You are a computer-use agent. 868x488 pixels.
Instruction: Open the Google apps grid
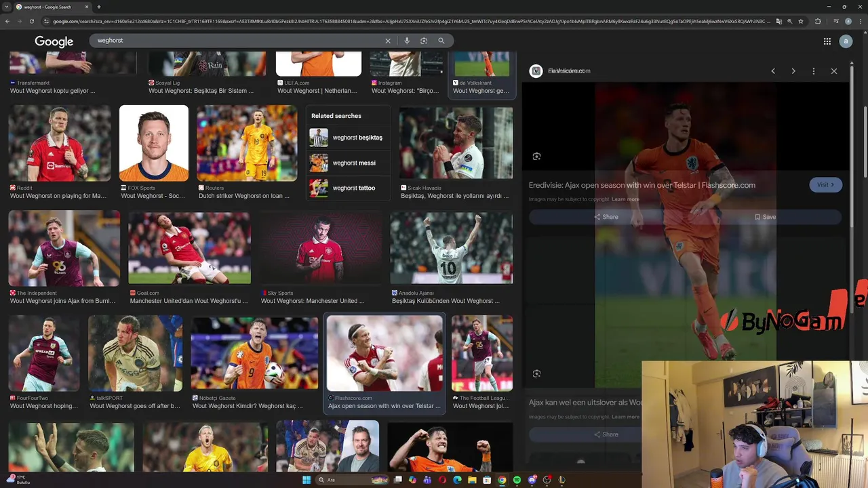coord(827,41)
